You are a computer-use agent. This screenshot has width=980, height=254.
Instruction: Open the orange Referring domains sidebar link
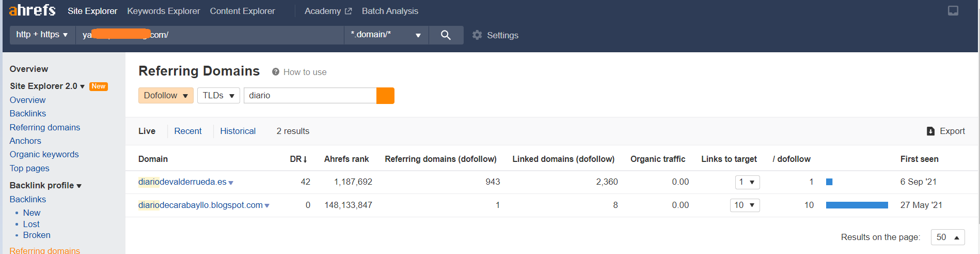45,250
